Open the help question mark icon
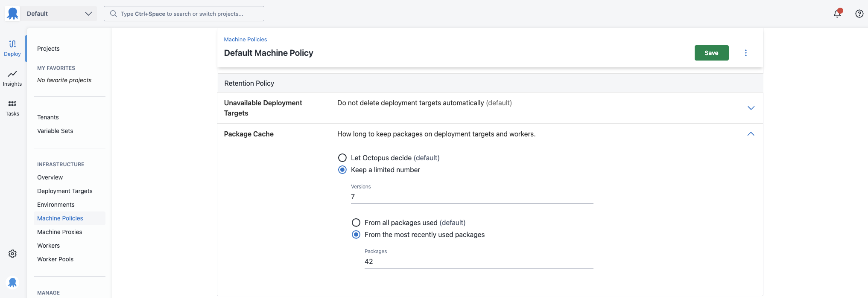Screen dimensions: 868x298 click(859, 14)
